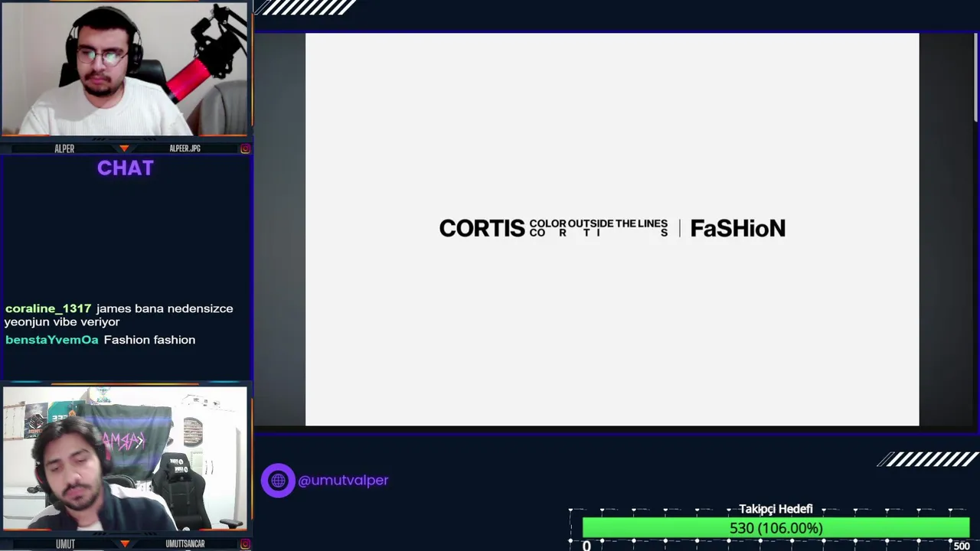Click the 'Fashion fashion' chat message
Screen dimensions: 980x551
click(x=149, y=340)
